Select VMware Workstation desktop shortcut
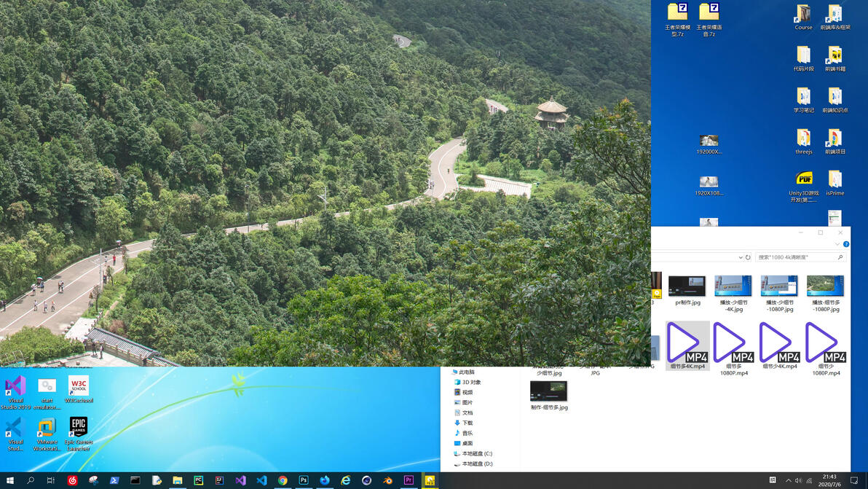This screenshot has height=489, width=868. [x=47, y=434]
